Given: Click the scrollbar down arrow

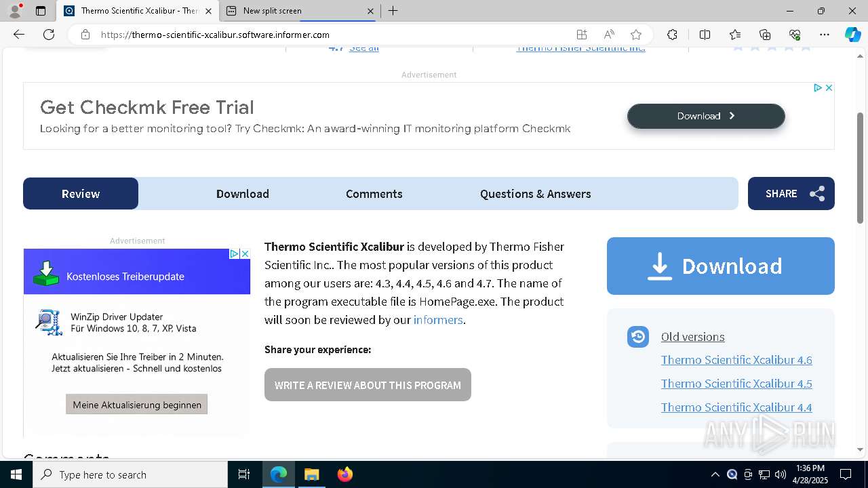Looking at the screenshot, I should click(861, 449).
